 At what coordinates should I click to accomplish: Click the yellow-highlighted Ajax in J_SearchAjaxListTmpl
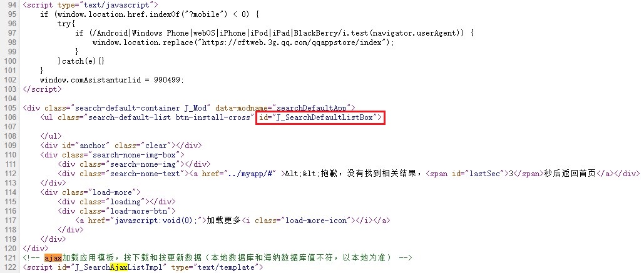click(118, 267)
